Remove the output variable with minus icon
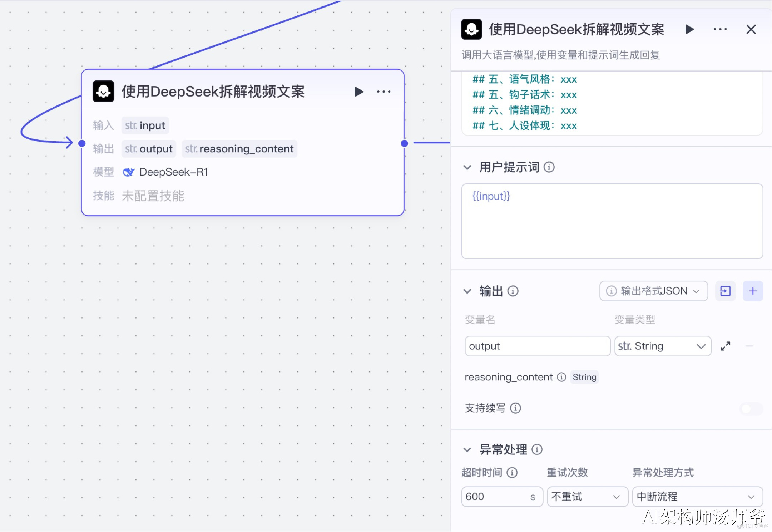Image resolution: width=772 pixels, height=532 pixels. click(749, 346)
